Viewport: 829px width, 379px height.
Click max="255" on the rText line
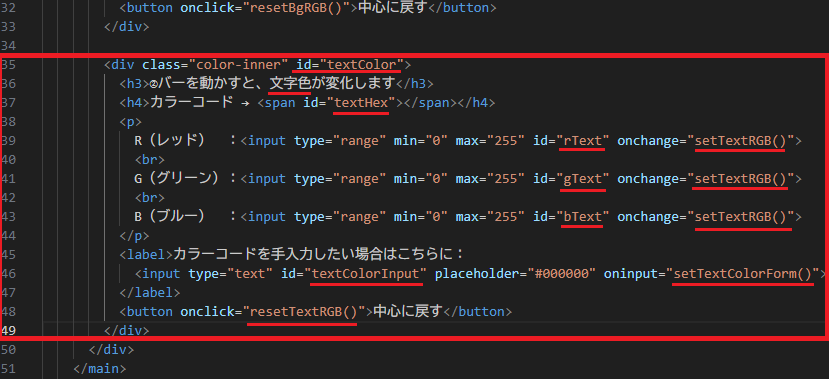click(491, 141)
